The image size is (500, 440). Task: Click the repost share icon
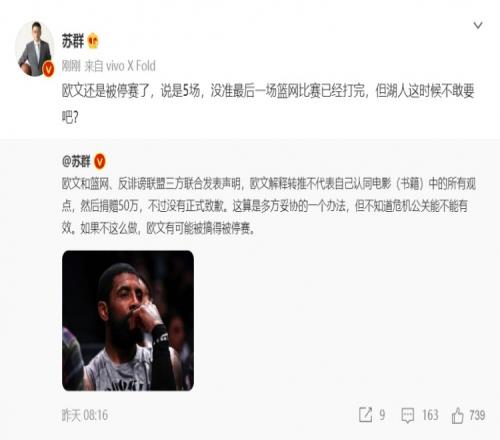point(366,415)
